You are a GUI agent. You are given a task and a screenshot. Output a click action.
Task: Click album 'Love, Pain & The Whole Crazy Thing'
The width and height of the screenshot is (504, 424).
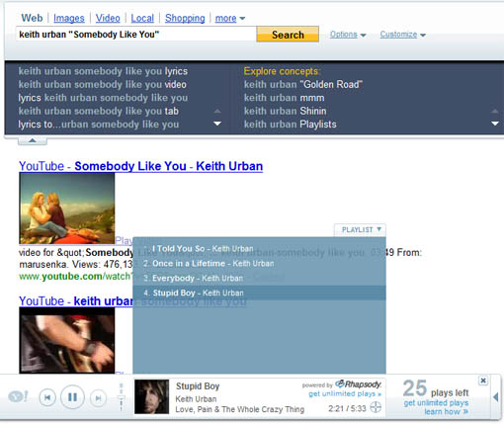(x=240, y=409)
